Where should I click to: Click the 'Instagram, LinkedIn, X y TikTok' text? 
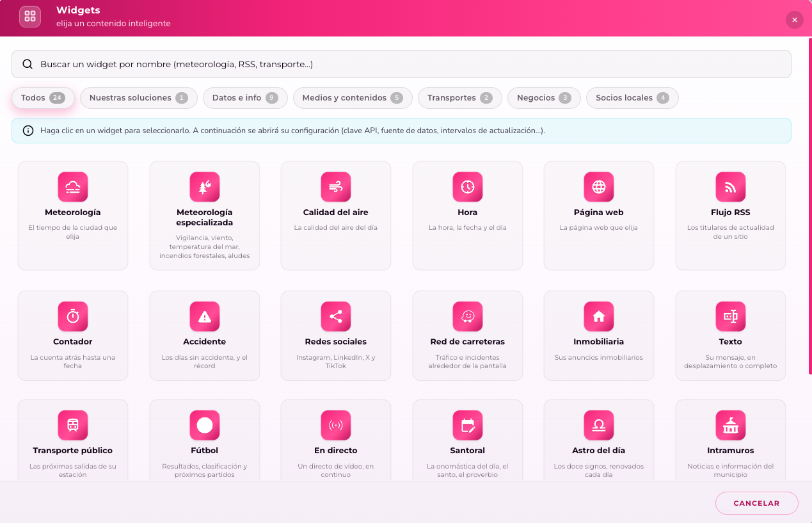tap(336, 362)
